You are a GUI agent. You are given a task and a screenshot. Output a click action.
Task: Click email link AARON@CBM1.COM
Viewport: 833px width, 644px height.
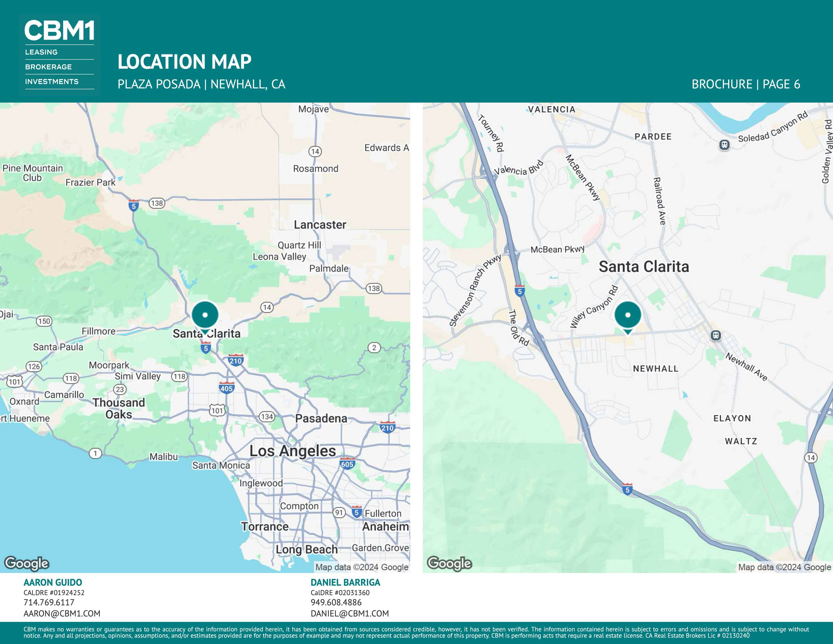pyautogui.click(x=62, y=613)
